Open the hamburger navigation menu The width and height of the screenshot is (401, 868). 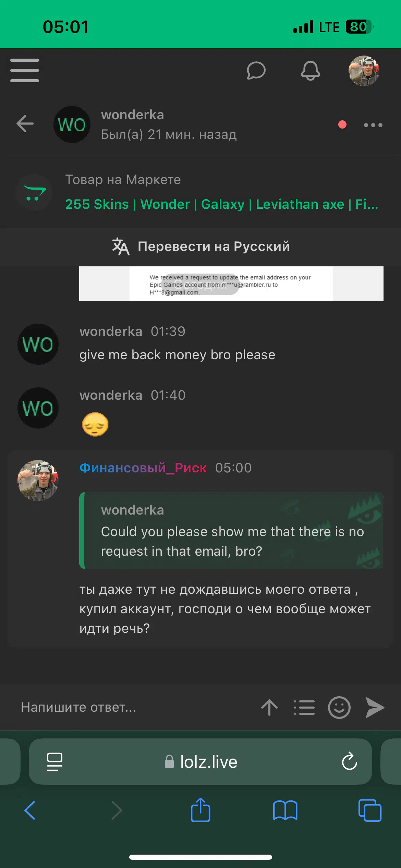click(x=25, y=70)
